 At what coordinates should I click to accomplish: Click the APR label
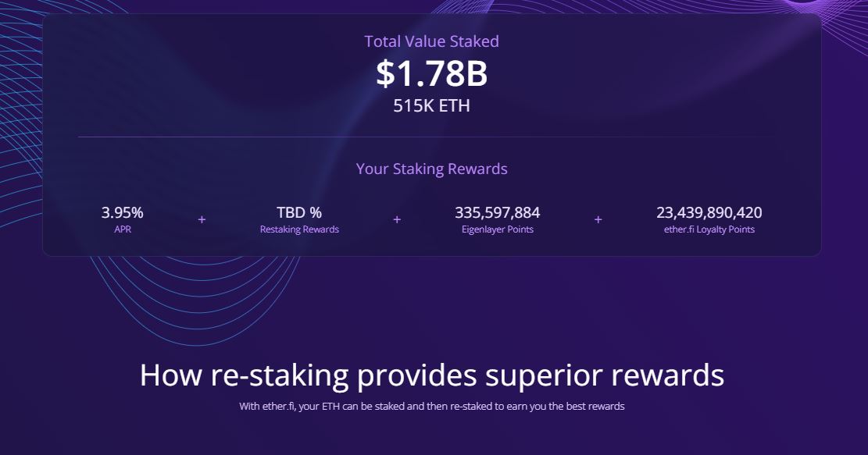123,229
